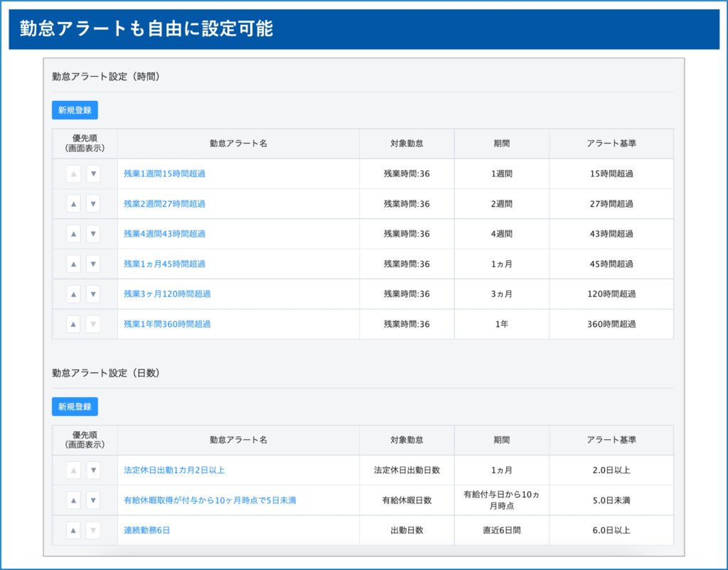Screen dimensions: 728x570
Task: Open 有給休暇取得が付与から10ヶ月時点で5日未満 link
Action: point(210,500)
